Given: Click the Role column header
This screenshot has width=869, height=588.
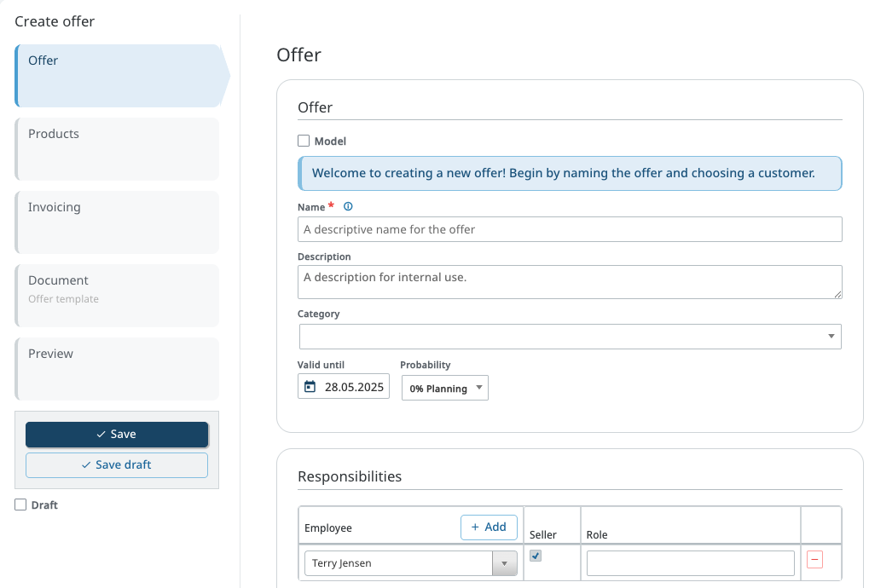Looking at the screenshot, I should (x=597, y=535).
